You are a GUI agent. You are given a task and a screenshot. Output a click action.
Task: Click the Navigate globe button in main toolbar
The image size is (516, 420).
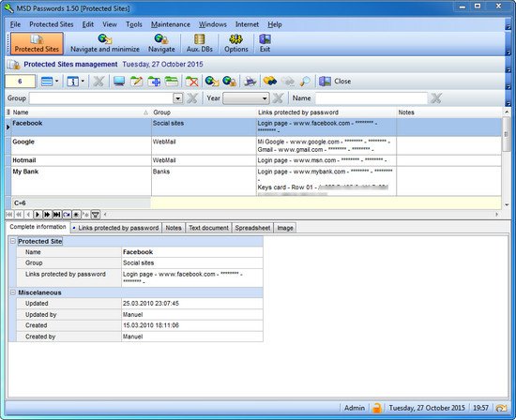click(161, 43)
